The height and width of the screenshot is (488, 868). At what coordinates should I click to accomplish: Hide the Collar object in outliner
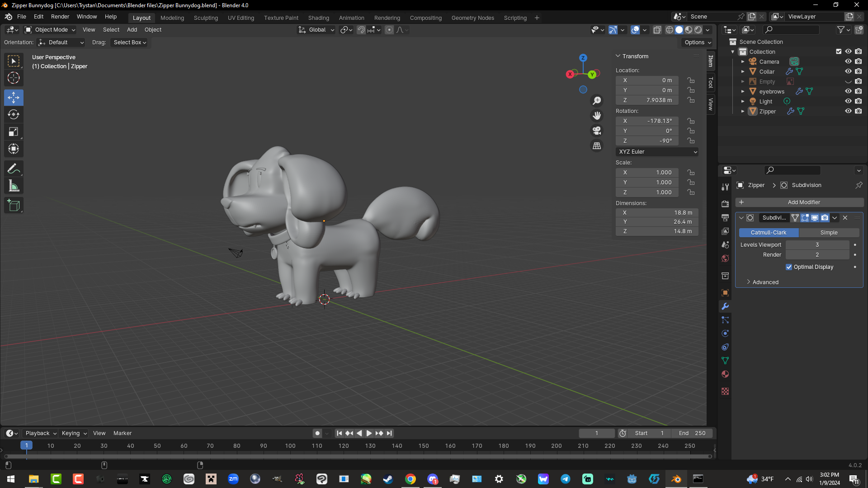848,71
